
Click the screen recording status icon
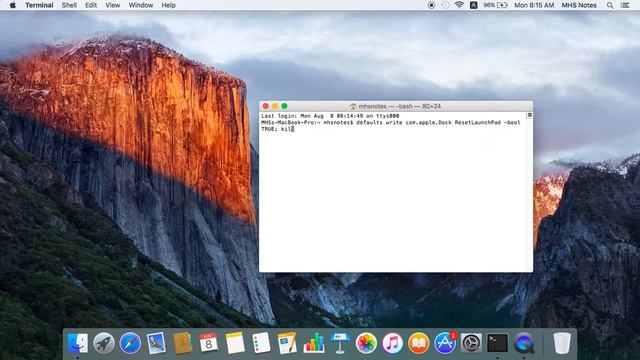point(431,5)
